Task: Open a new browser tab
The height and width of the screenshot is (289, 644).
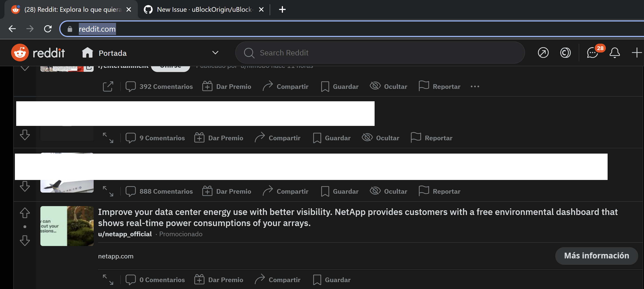Action: click(x=282, y=10)
